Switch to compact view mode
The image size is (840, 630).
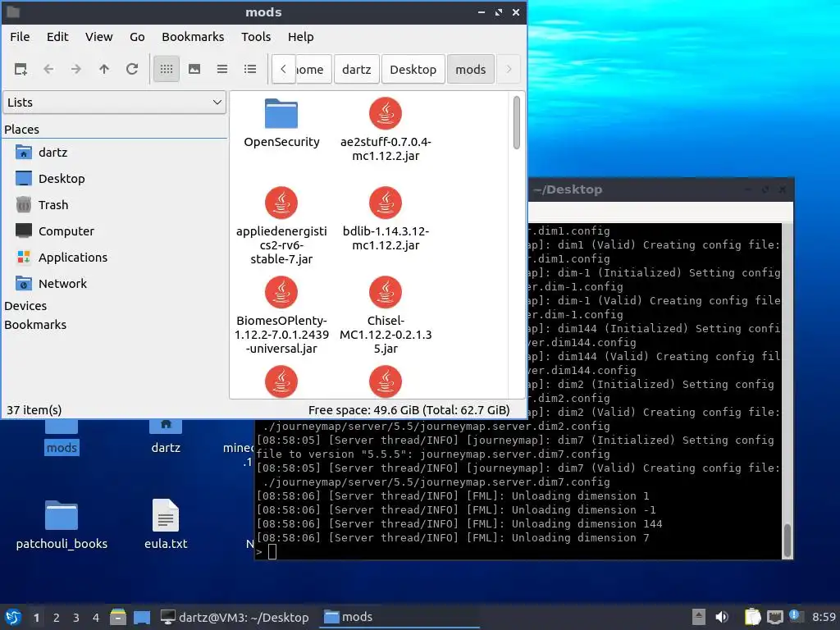pyautogui.click(x=222, y=69)
